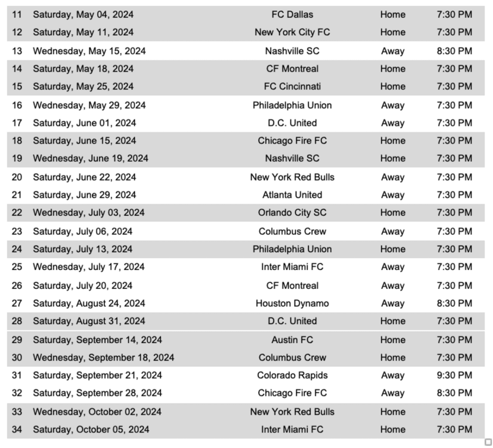Select the Wednesday, September 18, 2024 date cell

pyautogui.click(x=103, y=358)
